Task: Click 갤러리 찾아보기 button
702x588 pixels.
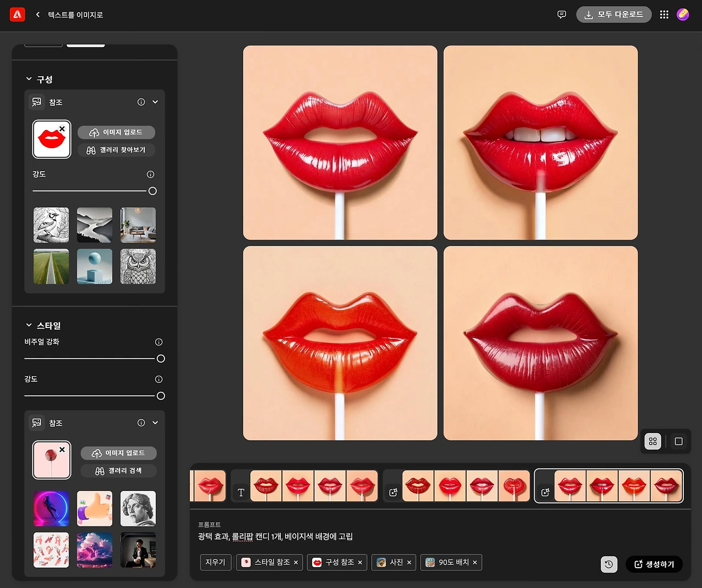Action: (116, 150)
